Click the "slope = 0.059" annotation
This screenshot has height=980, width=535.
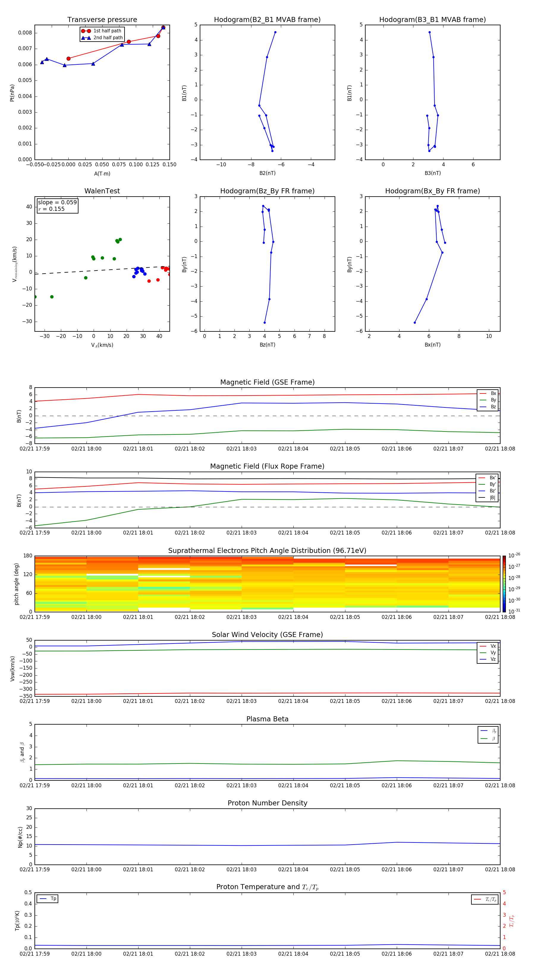(57, 203)
